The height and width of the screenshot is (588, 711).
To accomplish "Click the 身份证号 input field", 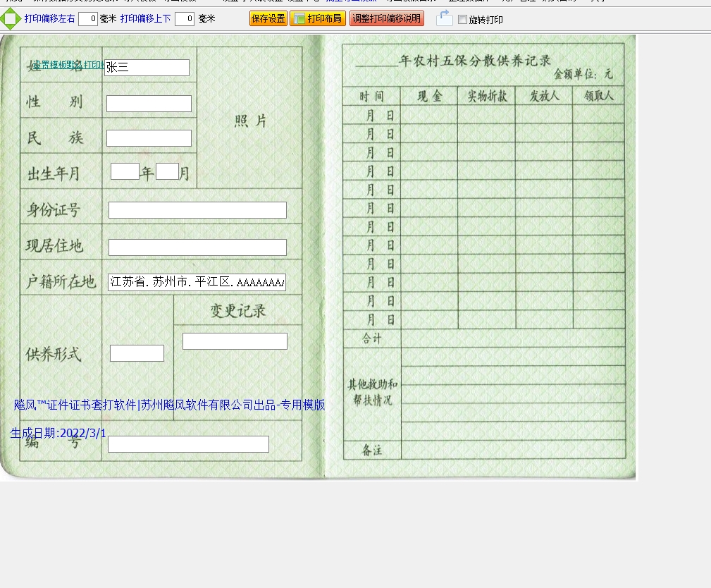I will pos(197,210).
